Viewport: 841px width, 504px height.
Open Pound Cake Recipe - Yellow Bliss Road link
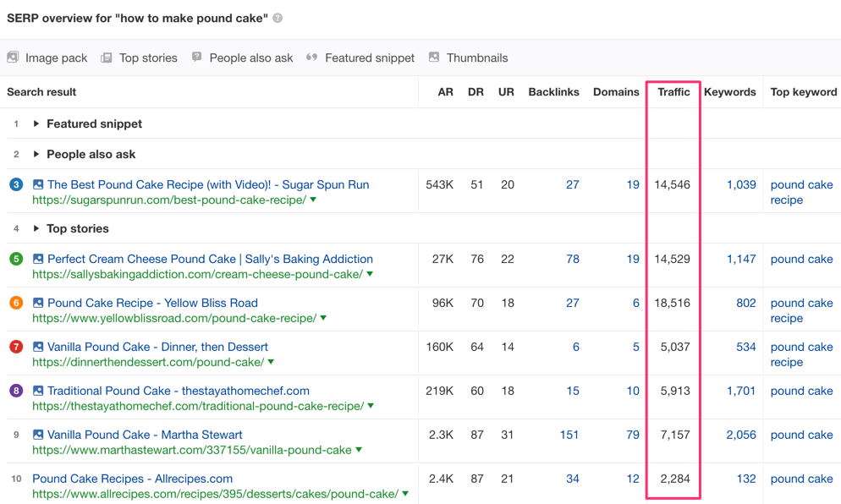[152, 303]
